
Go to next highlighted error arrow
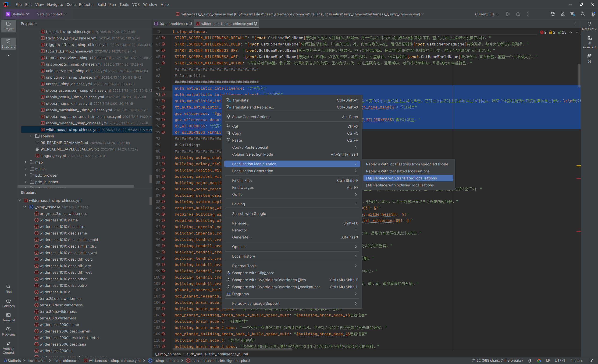click(x=577, y=32)
